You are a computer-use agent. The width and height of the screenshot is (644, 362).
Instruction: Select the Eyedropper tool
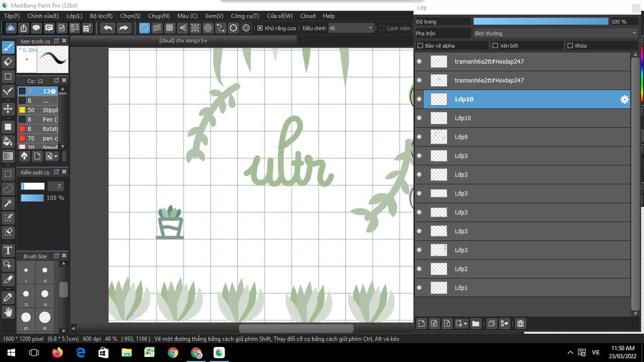click(8, 297)
